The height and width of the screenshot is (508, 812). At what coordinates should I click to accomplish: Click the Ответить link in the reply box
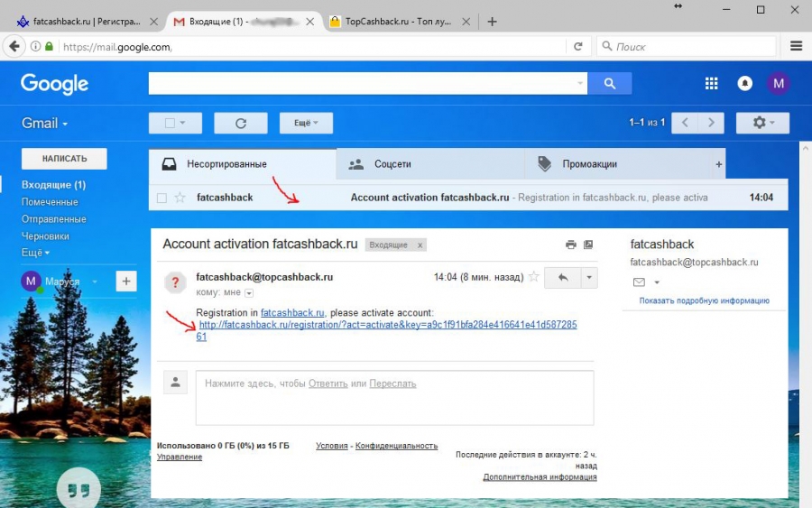[328, 383]
